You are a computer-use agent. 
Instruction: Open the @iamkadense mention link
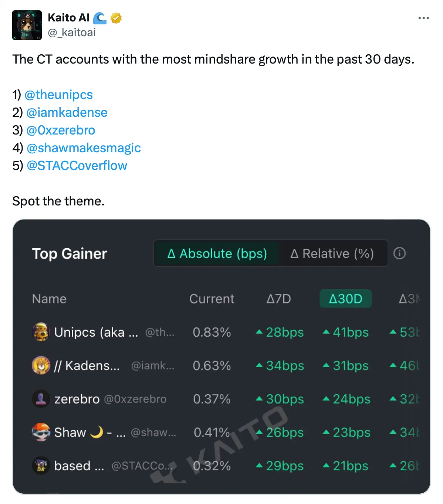[x=67, y=112]
